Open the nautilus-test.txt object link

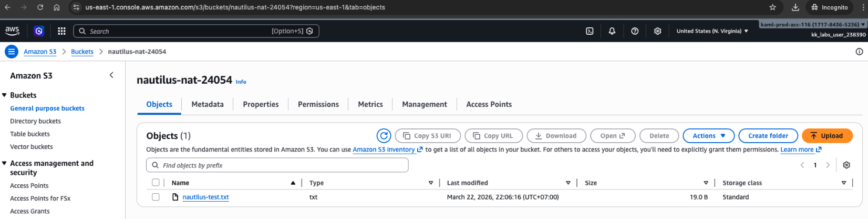pyautogui.click(x=205, y=197)
